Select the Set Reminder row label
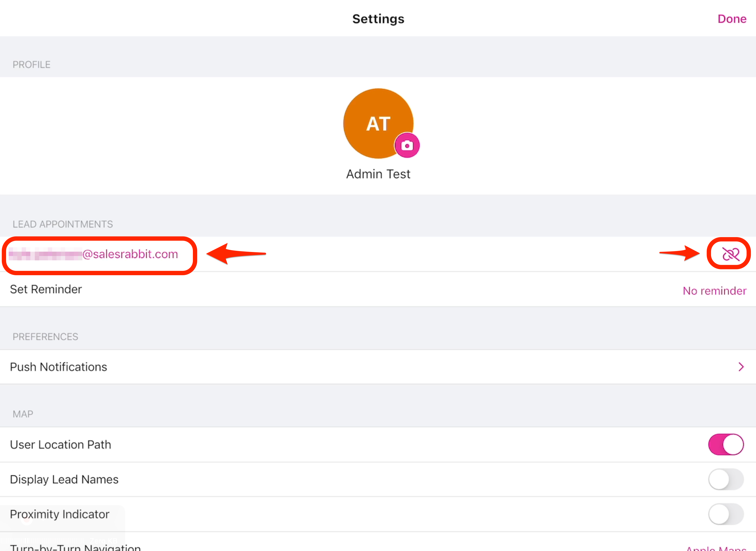This screenshot has height=551, width=756. 46,289
